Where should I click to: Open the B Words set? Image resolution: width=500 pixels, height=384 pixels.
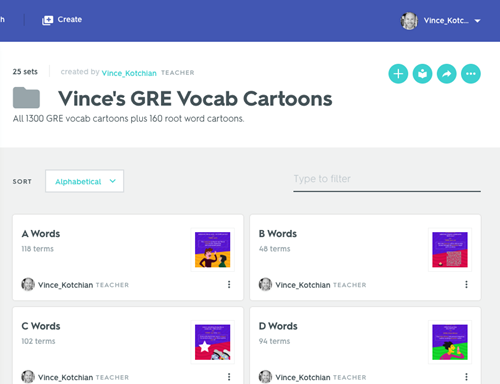[278, 234]
